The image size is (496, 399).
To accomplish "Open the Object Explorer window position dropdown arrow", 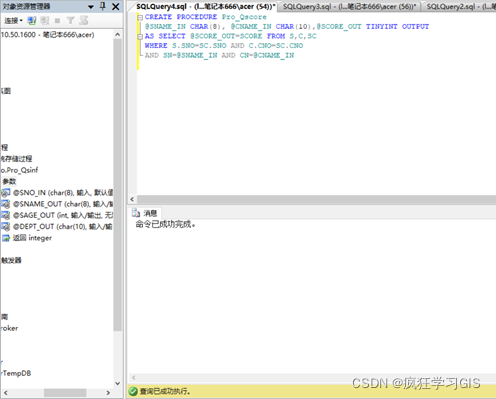I will click(91, 7).
